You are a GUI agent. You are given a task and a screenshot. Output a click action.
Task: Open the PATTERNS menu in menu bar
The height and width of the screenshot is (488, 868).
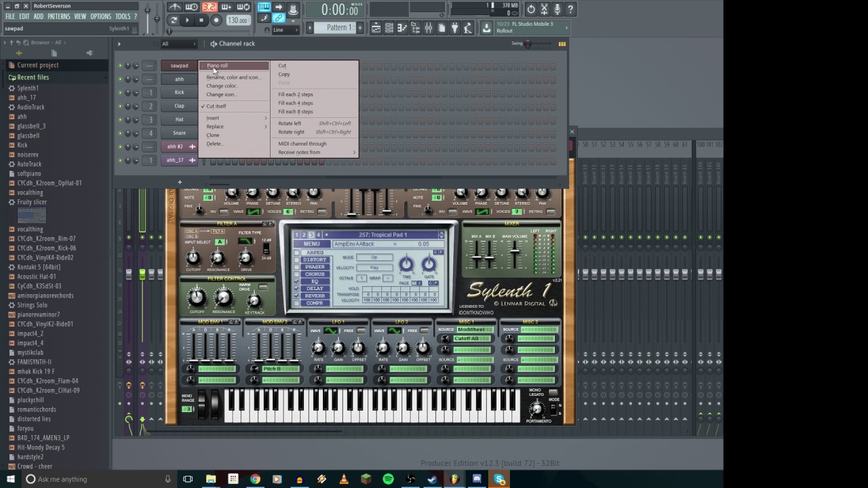click(x=59, y=16)
